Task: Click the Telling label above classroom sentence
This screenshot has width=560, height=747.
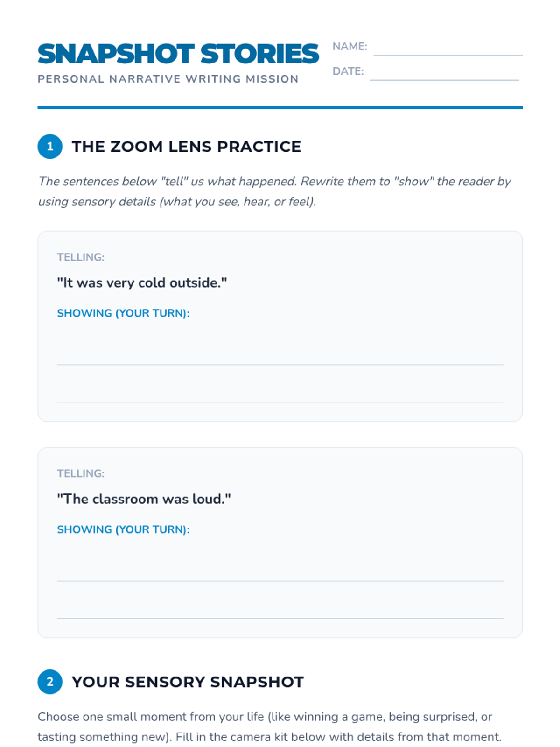Action: coord(81,473)
